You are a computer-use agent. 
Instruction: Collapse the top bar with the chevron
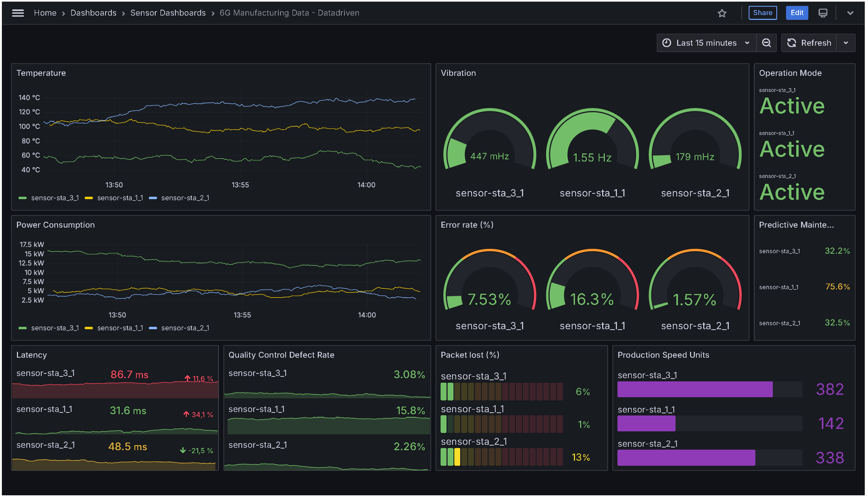tap(850, 13)
